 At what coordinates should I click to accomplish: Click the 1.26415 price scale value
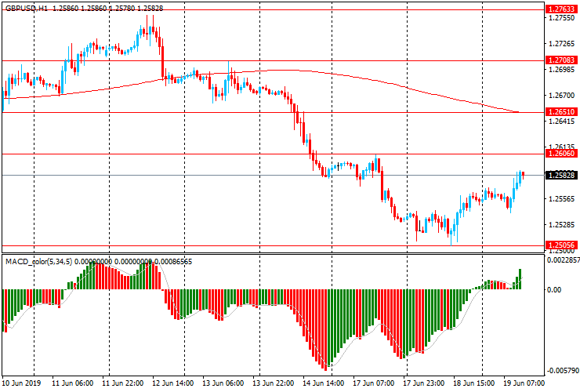coord(562,122)
